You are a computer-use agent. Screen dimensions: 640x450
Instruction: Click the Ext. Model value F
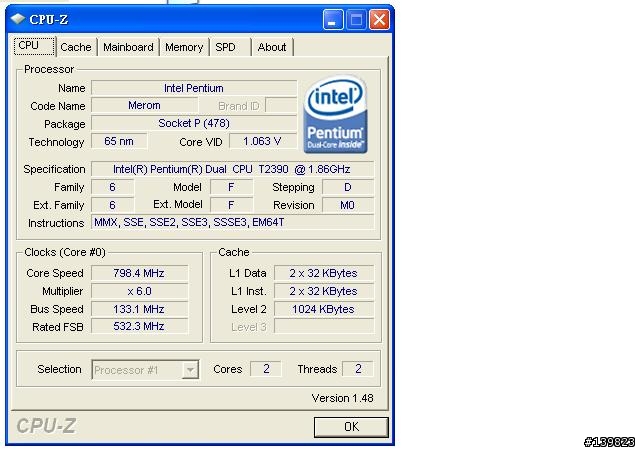coord(231,205)
